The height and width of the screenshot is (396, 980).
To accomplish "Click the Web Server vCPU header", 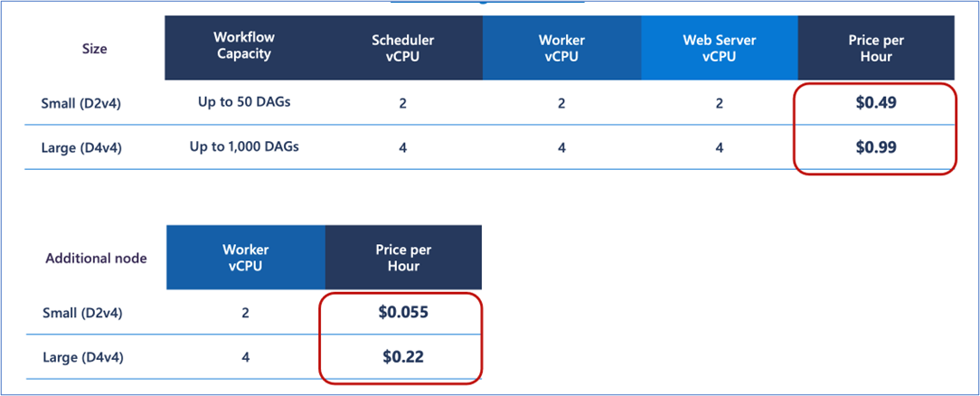I will pyautogui.click(x=720, y=48).
